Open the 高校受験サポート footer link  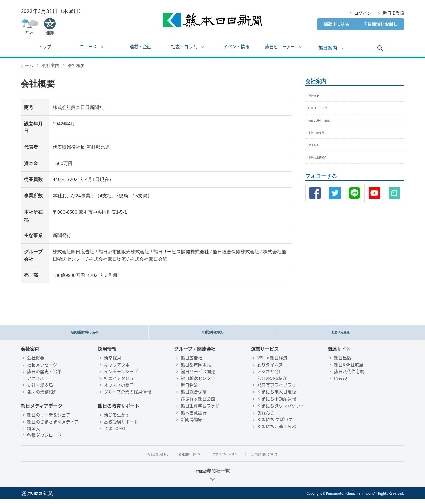click(121, 422)
